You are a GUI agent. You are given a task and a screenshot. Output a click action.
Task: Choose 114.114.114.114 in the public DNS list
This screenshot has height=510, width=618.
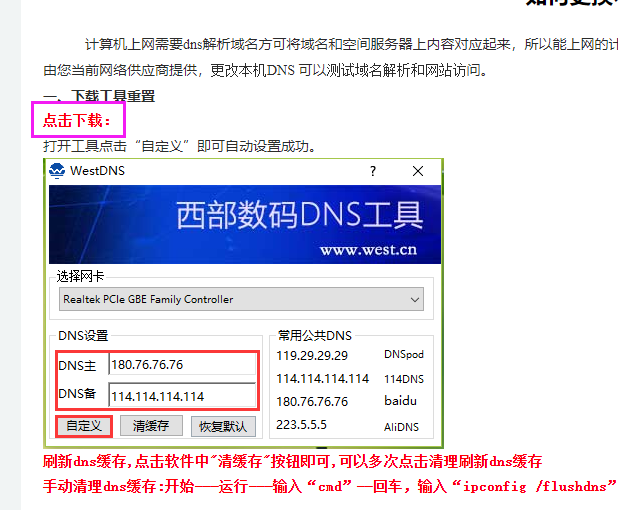click(322, 379)
